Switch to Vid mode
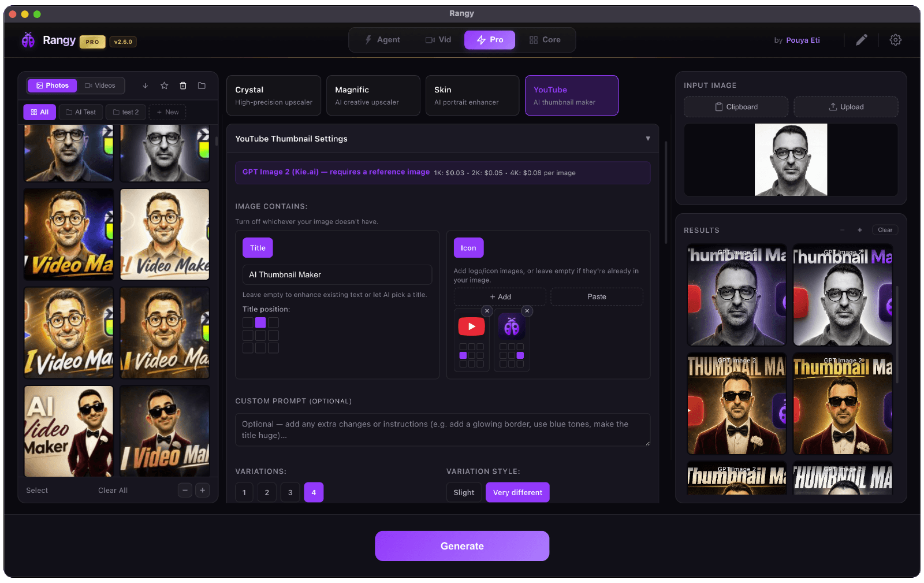This screenshot has height=583, width=924. (438, 40)
